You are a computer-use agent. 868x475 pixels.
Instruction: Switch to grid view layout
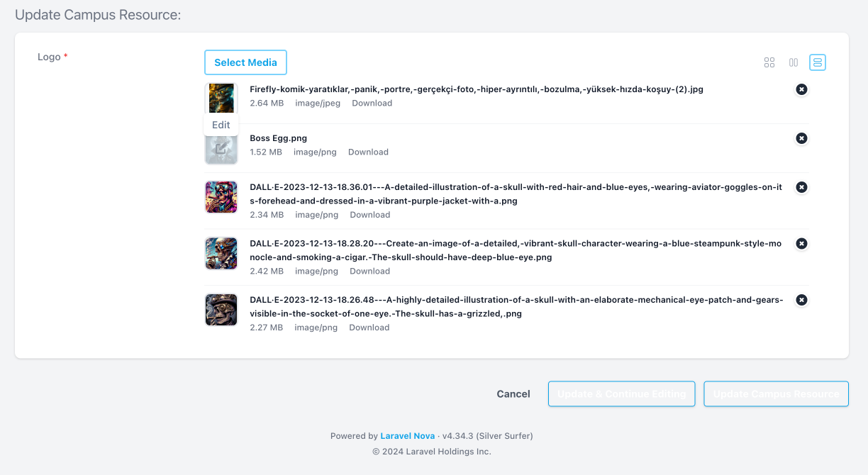(769, 62)
